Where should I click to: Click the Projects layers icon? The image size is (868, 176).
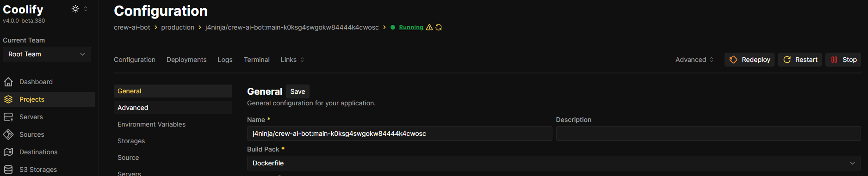[x=8, y=99]
